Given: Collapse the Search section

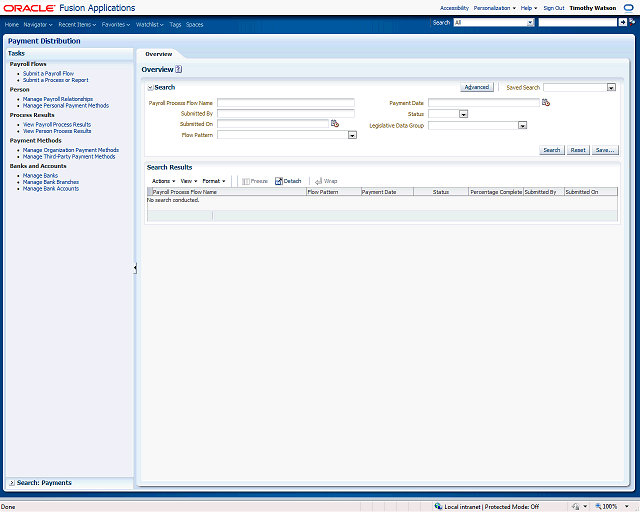Looking at the screenshot, I should point(150,88).
